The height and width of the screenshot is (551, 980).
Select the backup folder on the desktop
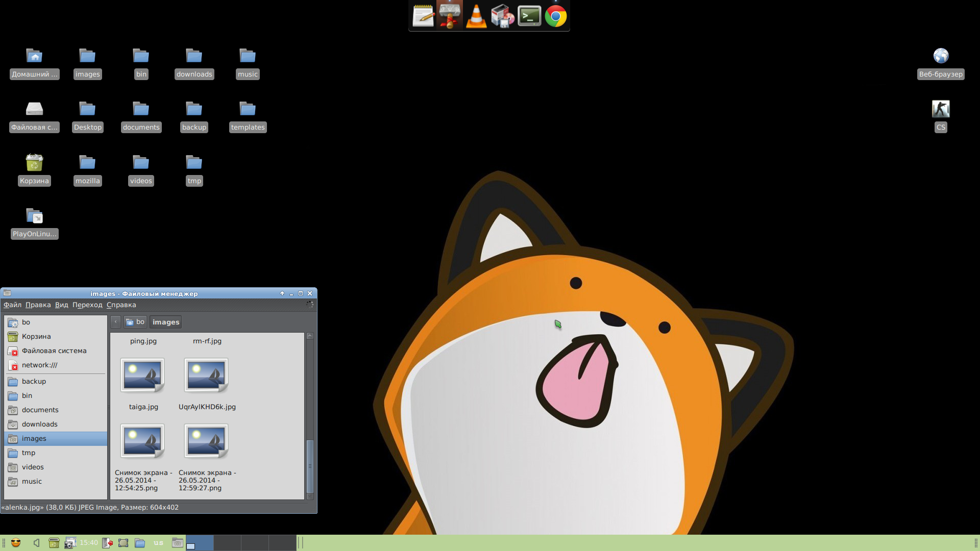[194, 117]
